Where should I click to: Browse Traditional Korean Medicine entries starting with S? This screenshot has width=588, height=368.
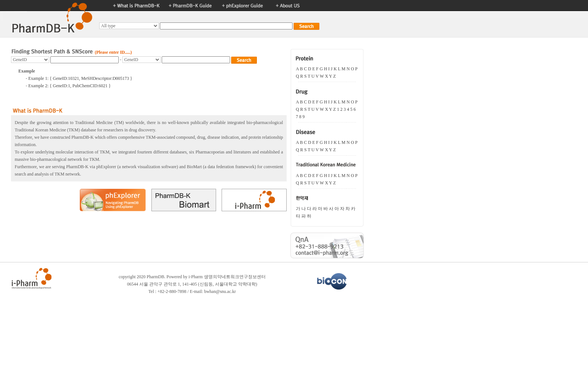(305, 183)
